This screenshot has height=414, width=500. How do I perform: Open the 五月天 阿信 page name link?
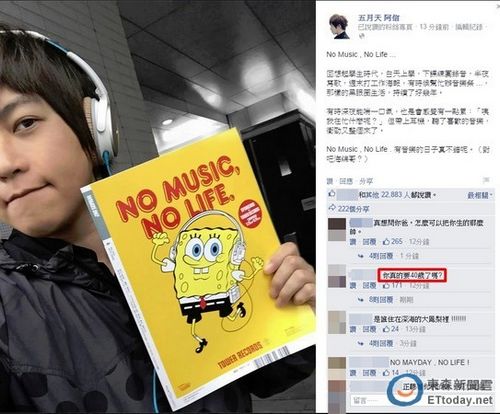click(378, 18)
